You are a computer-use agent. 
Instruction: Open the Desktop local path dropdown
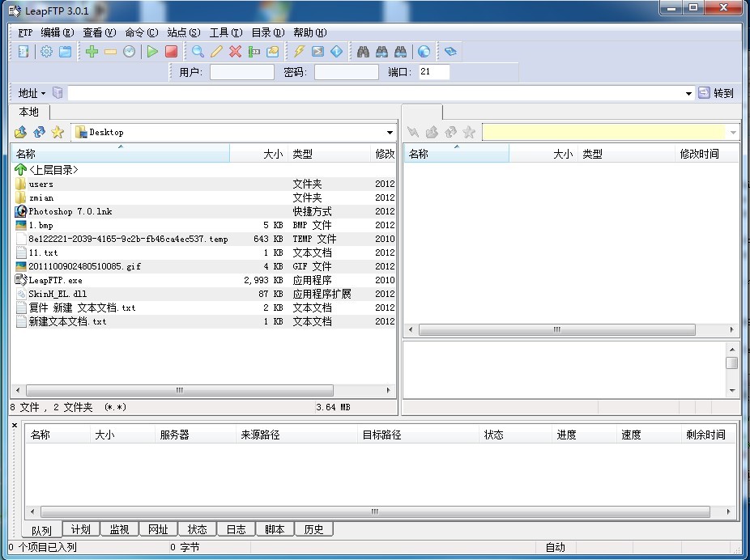point(390,133)
